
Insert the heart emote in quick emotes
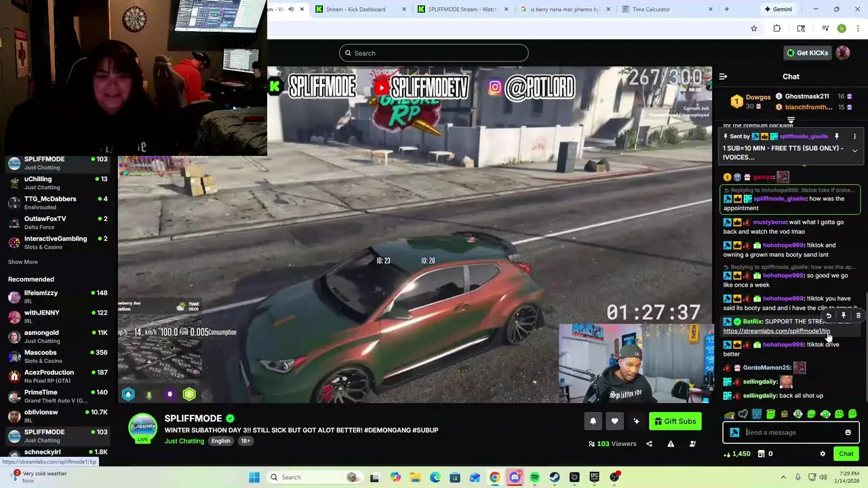[743, 414]
